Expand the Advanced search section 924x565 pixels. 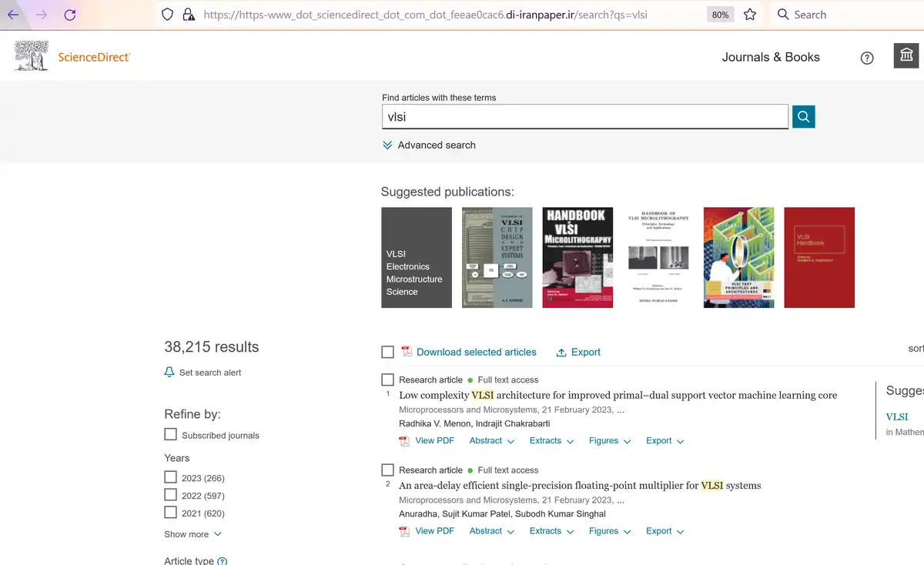(436, 145)
